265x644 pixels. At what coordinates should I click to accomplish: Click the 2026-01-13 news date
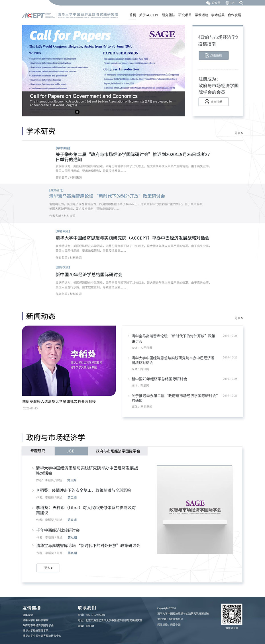point(30,408)
